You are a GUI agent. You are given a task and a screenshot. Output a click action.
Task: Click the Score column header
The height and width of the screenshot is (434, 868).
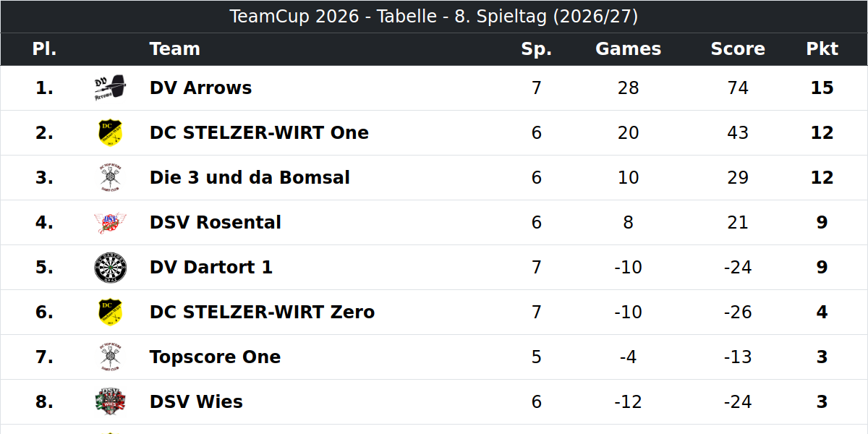tap(738, 49)
